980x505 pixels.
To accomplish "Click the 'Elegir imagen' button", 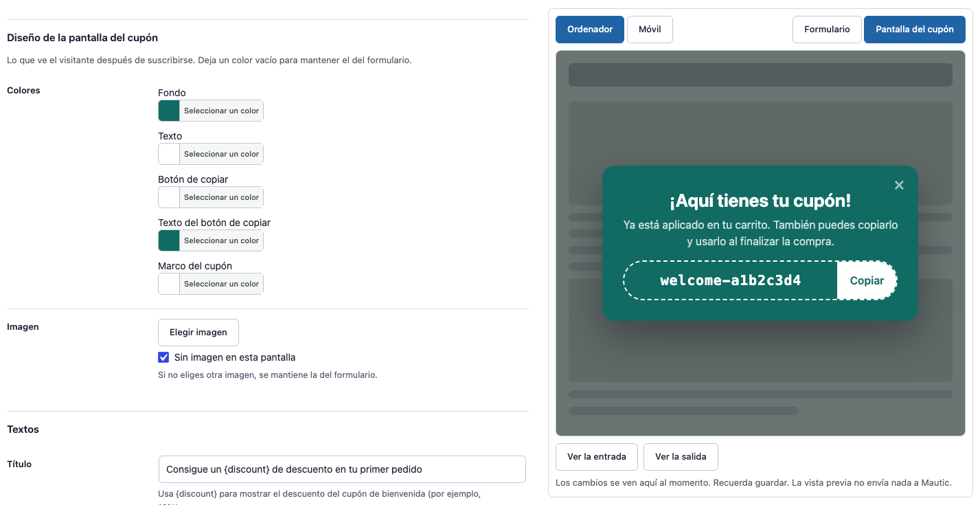I will [x=198, y=333].
